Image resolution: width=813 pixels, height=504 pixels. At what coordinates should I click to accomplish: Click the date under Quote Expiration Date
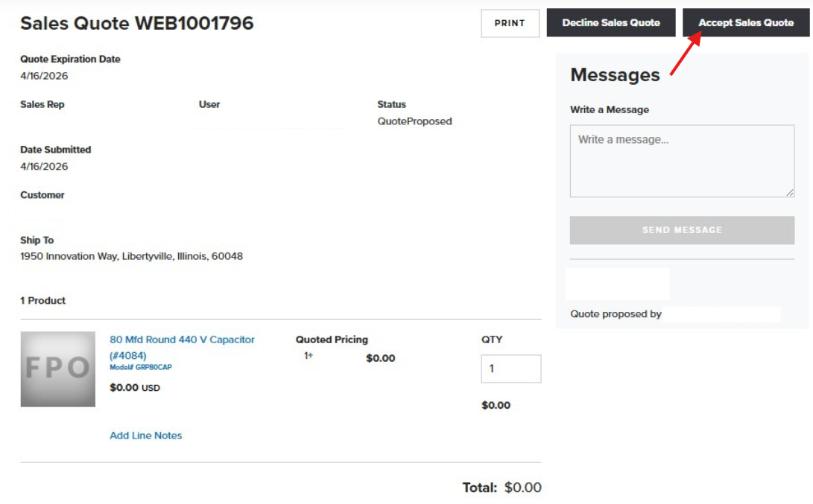click(x=44, y=76)
